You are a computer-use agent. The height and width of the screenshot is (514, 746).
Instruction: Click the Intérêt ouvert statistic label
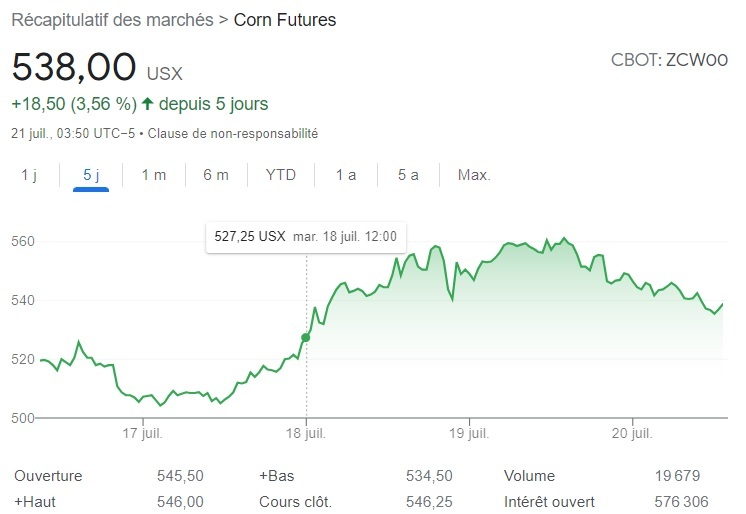pyautogui.click(x=550, y=502)
